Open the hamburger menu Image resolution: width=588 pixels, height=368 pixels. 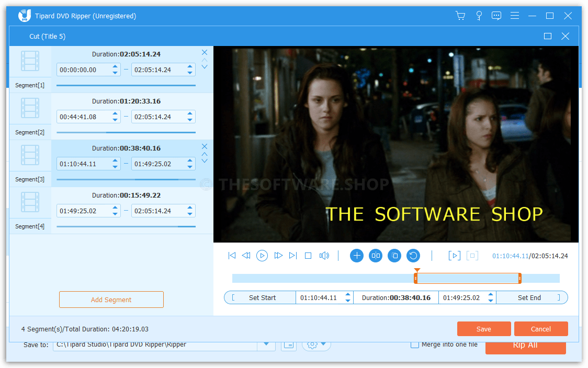[514, 16]
